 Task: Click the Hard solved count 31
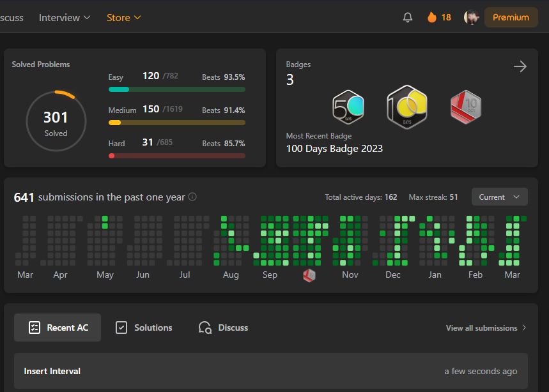(x=148, y=142)
